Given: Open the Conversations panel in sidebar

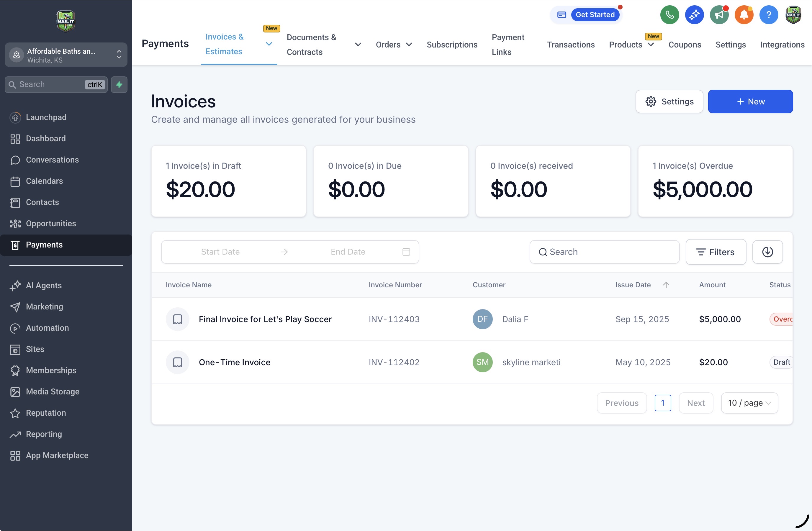Looking at the screenshot, I should [x=52, y=160].
